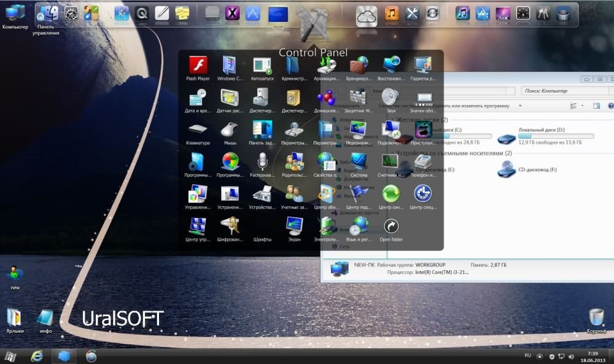Viewport: 614px width, 364px height.
Task: Open the Flash Player control panel item
Action: (198, 66)
